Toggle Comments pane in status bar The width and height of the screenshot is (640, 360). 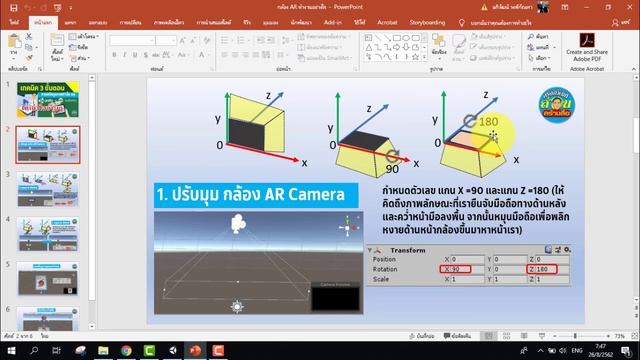457,336
